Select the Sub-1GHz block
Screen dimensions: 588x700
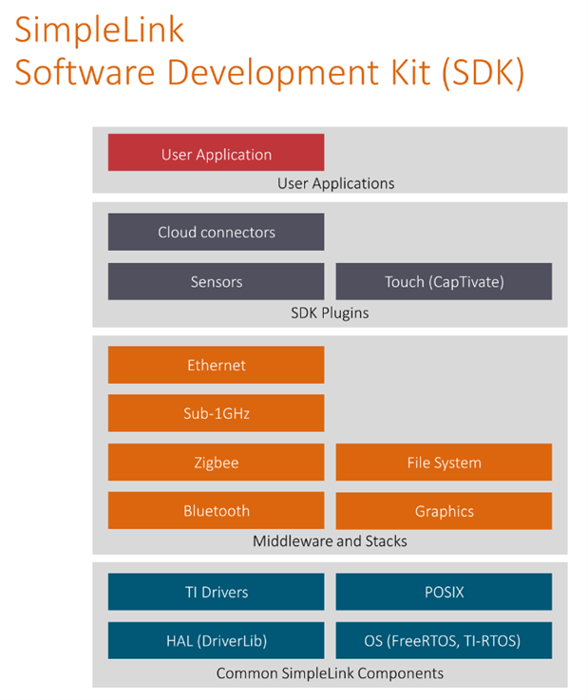216,413
